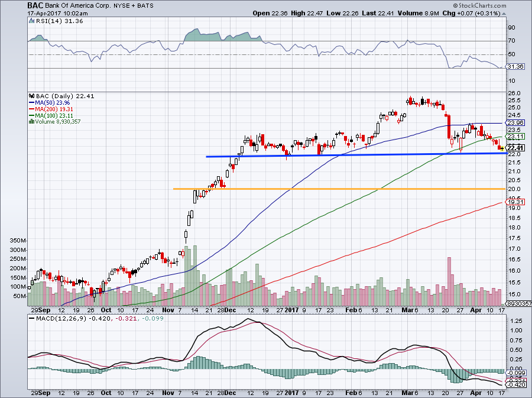Click the '-0.321' MACD signal value

pyautogui.click(x=125, y=319)
